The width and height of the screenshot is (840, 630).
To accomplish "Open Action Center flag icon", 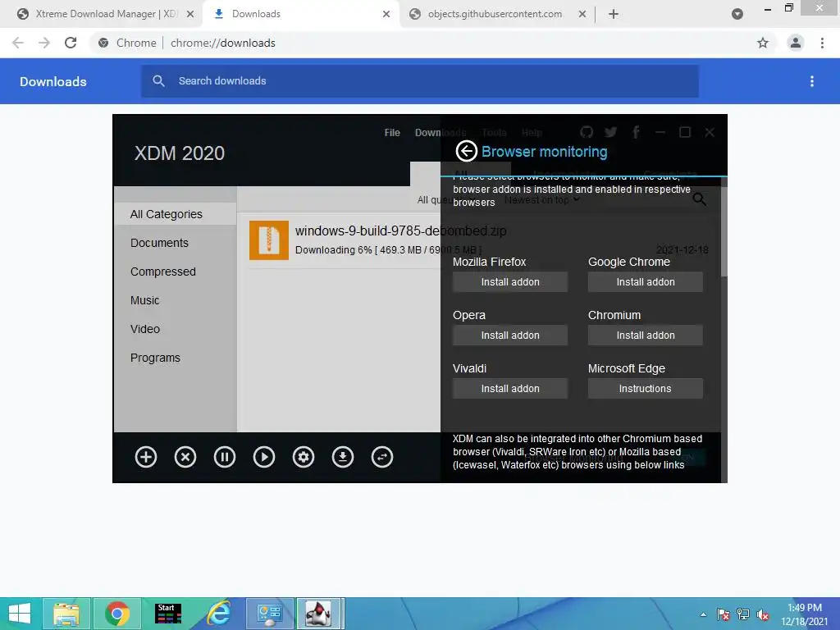I will coord(723,614).
